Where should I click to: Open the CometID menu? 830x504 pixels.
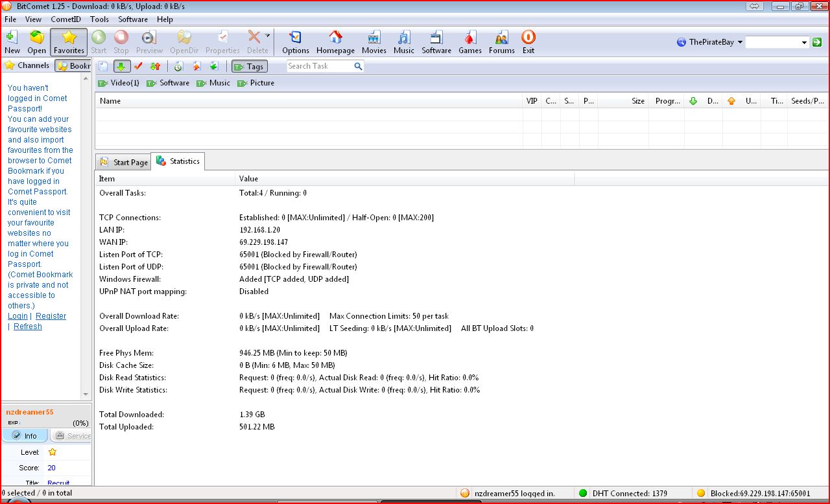tap(65, 19)
